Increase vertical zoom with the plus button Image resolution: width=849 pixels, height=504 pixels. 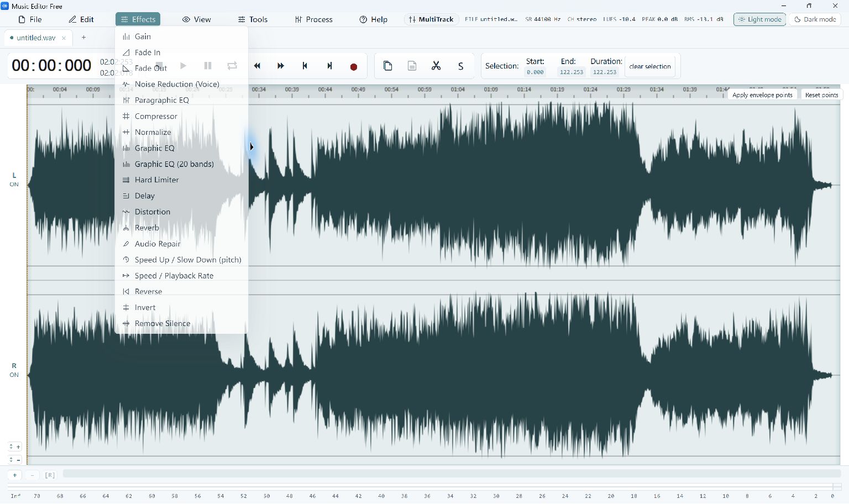pos(15,447)
